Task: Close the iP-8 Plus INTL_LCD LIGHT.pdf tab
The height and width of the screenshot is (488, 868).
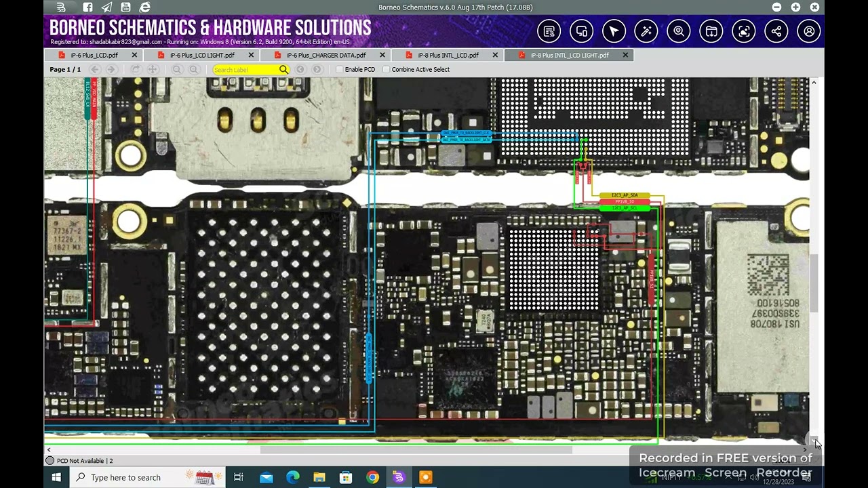Action: (x=625, y=56)
